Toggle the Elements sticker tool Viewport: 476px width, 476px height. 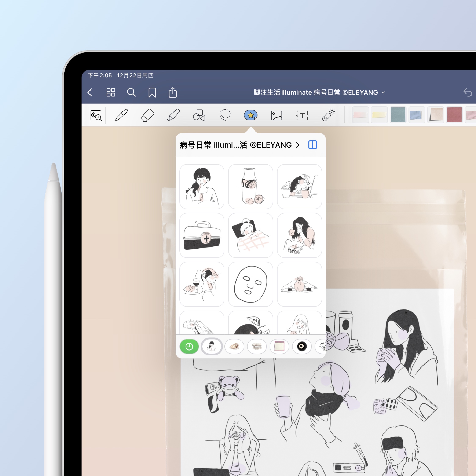[250, 115]
